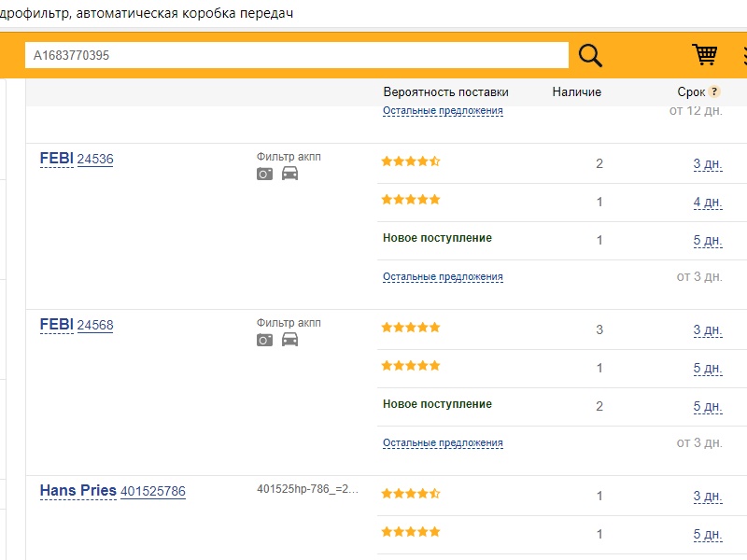Open the Hans Pries brand link

click(78, 491)
